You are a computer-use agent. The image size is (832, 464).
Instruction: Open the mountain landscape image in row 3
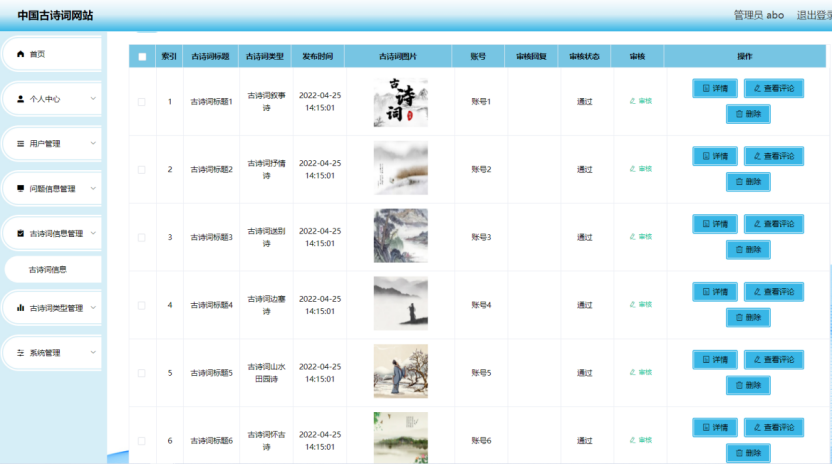click(401, 236)
